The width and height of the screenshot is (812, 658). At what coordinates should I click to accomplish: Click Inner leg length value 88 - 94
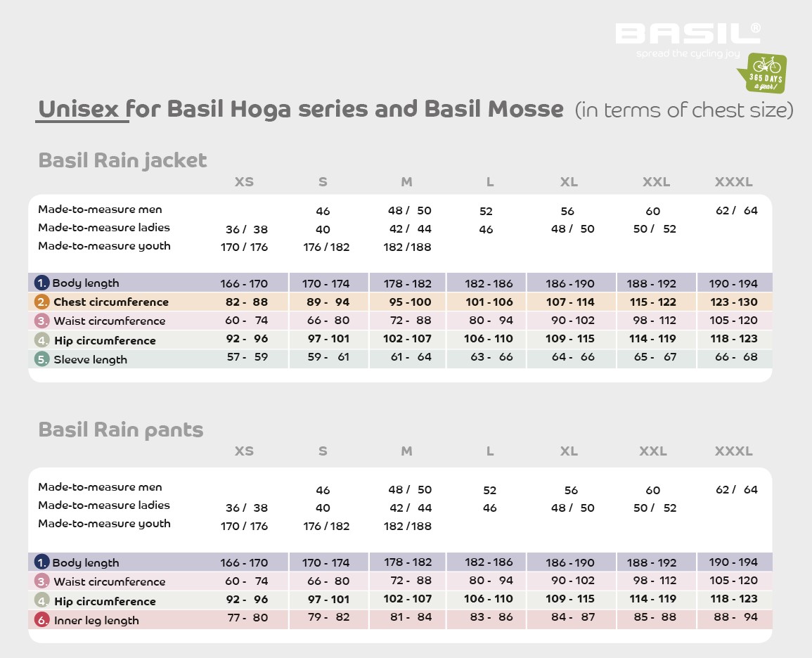click(x=736, y=618)
